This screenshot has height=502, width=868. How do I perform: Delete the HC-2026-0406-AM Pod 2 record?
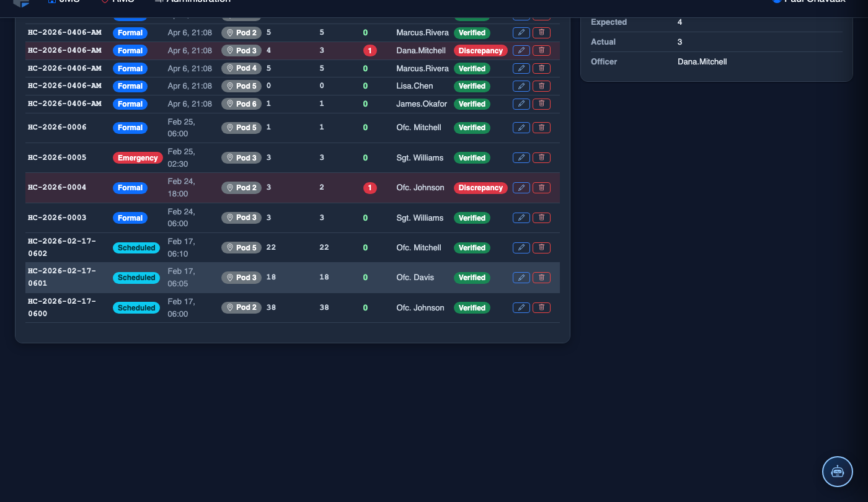point(541,33)
